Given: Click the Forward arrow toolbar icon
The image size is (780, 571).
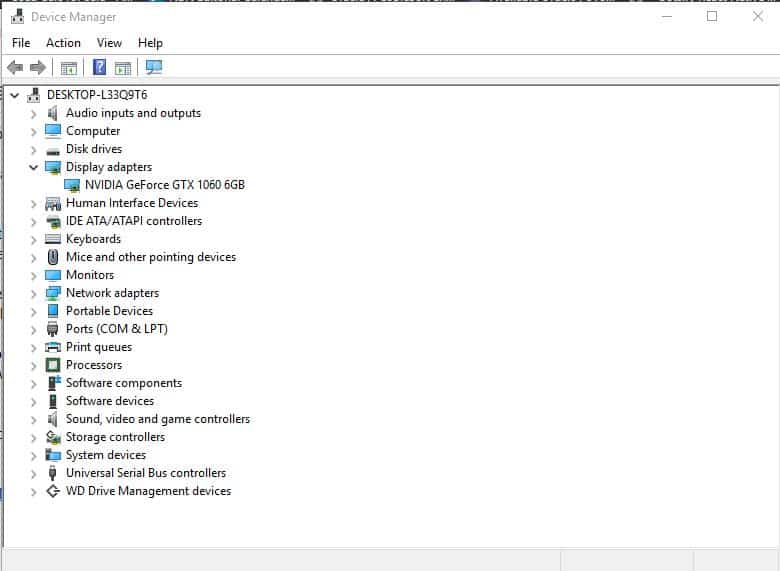Looking at the screenshot, I should coord(38,67).
